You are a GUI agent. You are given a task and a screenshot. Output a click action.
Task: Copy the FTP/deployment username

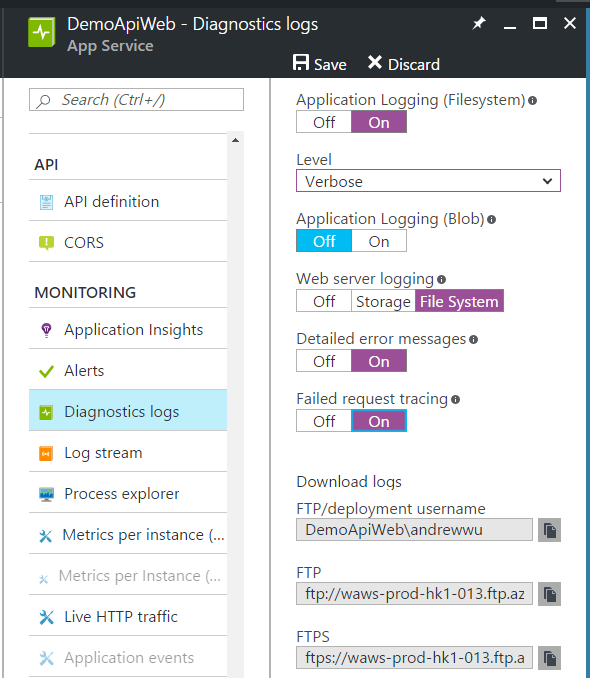[x=549, y=530]
